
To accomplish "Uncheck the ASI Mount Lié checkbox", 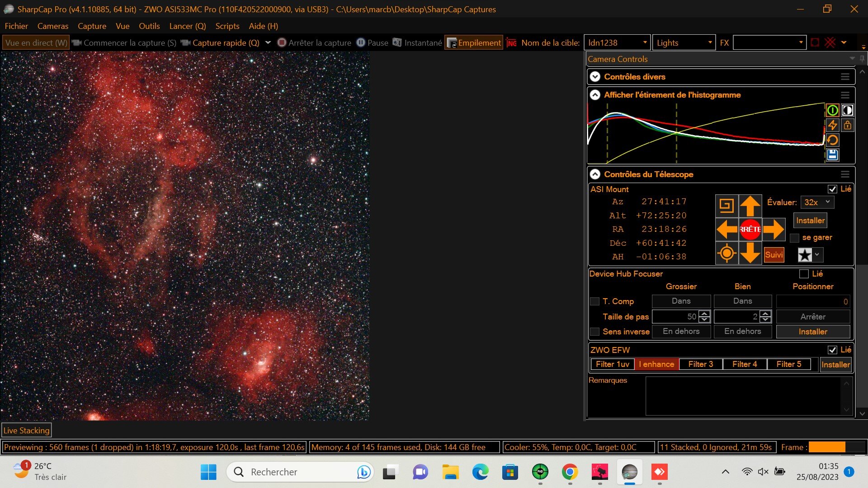I will 832,189.
